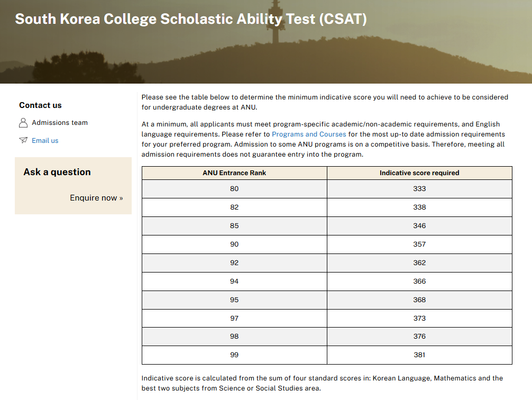Select the Indicative score required column header

[419, 173]
